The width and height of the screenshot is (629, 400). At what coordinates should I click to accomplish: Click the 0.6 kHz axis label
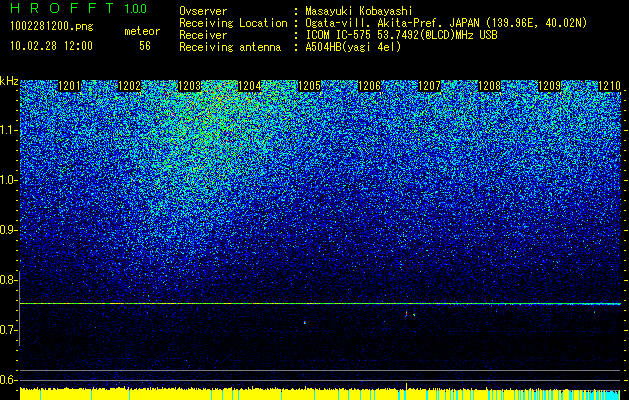click(9, 380)
